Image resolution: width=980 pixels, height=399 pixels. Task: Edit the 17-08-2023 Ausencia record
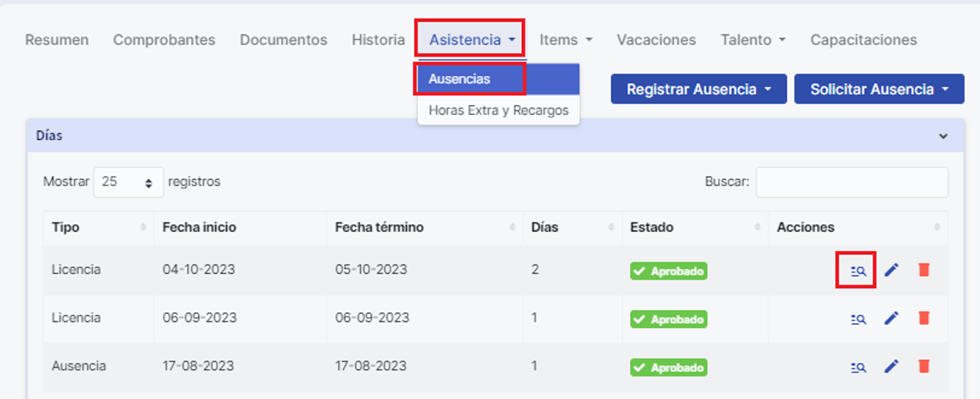pyautogui.click(x=891, y=367)
